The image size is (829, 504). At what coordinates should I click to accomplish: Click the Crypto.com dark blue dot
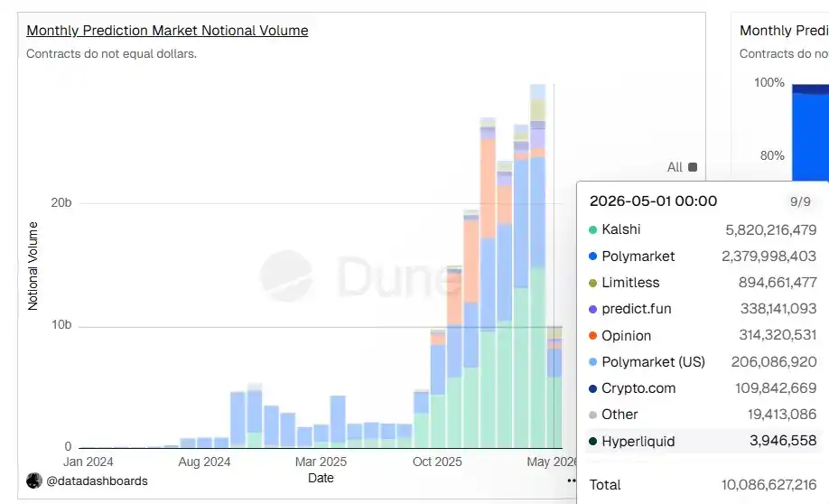coord(592,388)
